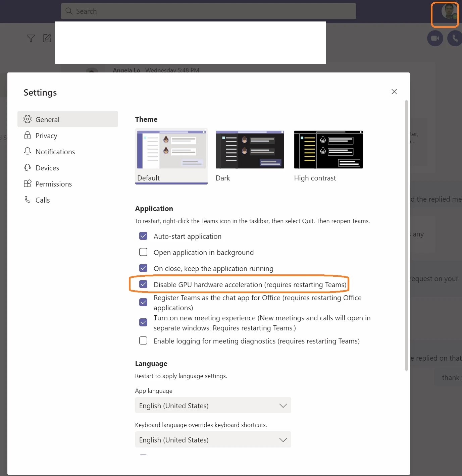Click the Settings dialog scrollbar
The image size is (462, 476).
coord(406,235)
